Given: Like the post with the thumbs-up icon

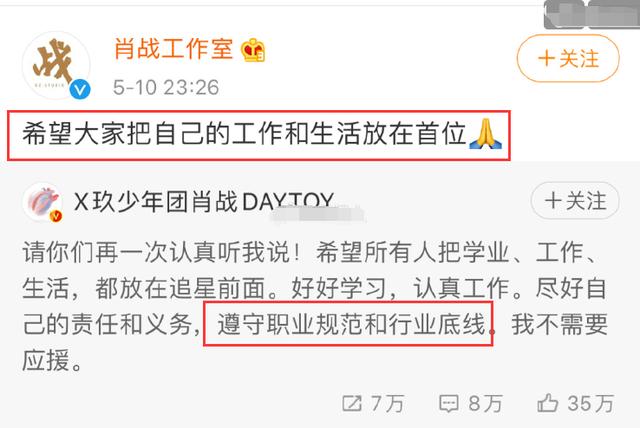Looking at the screenshot, I should 548,403.
